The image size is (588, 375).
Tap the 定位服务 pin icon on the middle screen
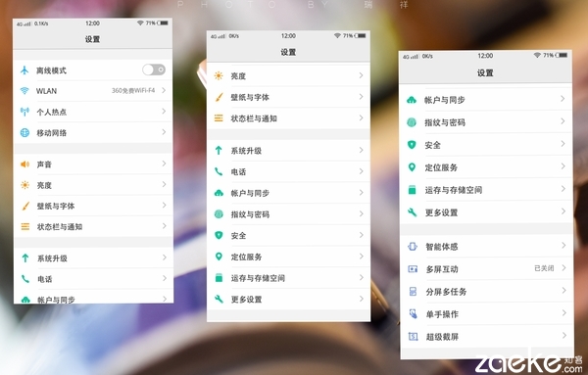click(x=219, y=257)
